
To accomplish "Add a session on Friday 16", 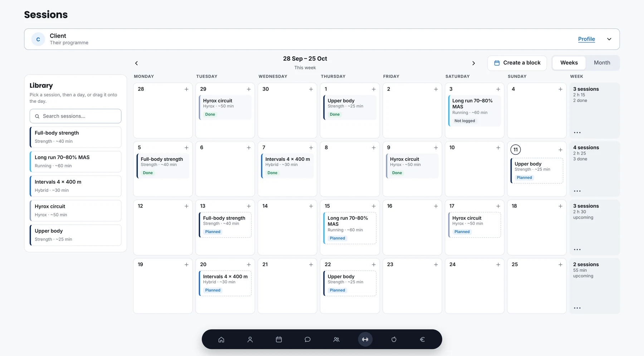I will 436,206.
